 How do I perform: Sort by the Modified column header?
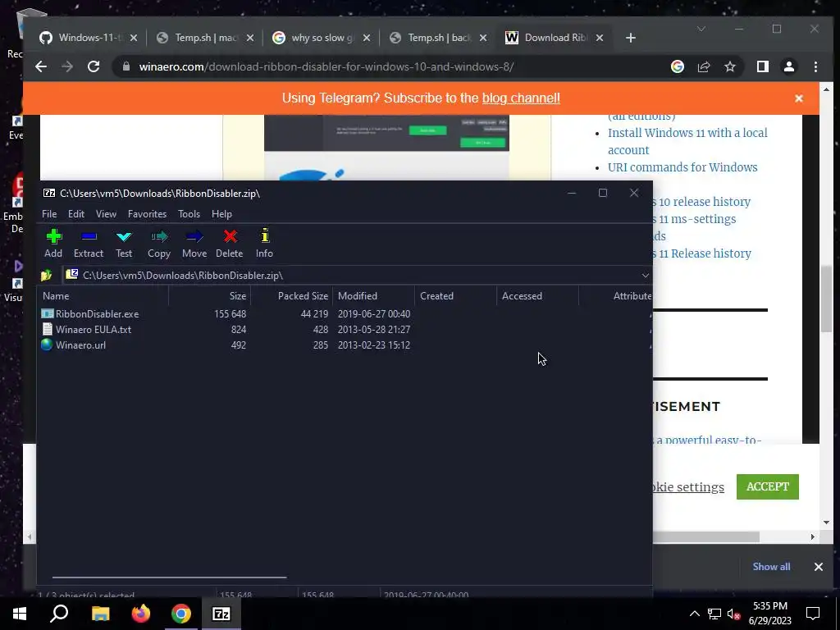coord(373,295)
